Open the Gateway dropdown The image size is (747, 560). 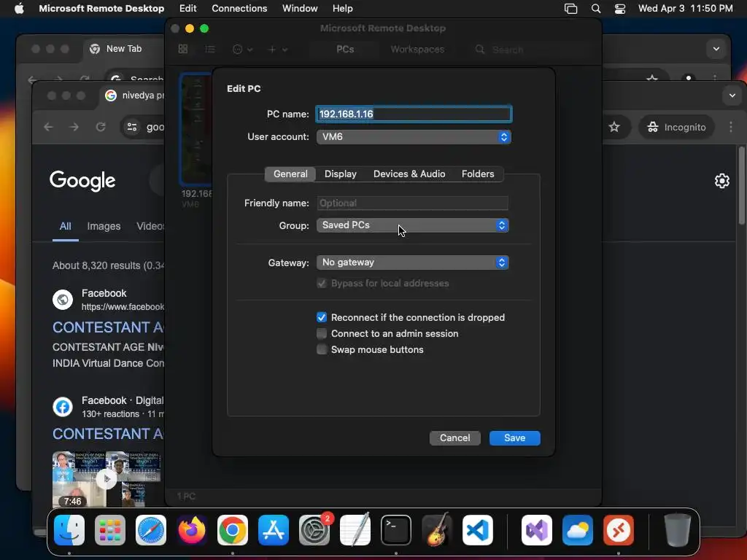[x=412, y=262]
